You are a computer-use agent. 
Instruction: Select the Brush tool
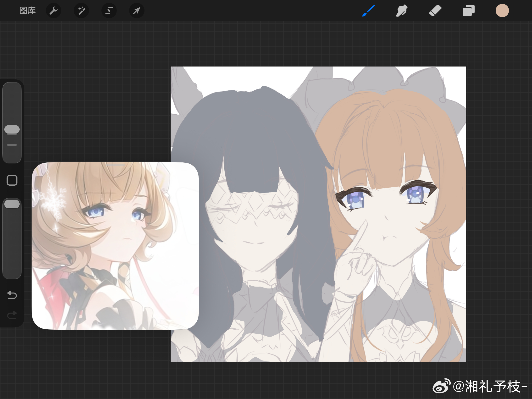(368, 11)
